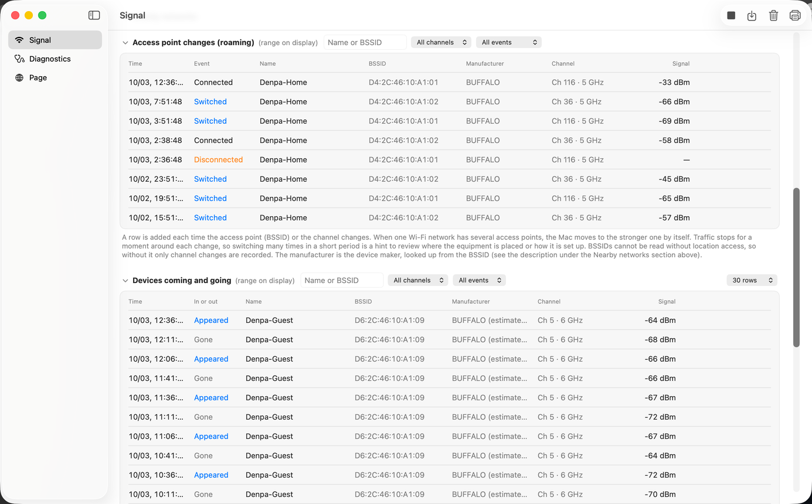Open All channels dropdown for roaming table
This screenshot has width=812, height=504.
coord(441,42)
